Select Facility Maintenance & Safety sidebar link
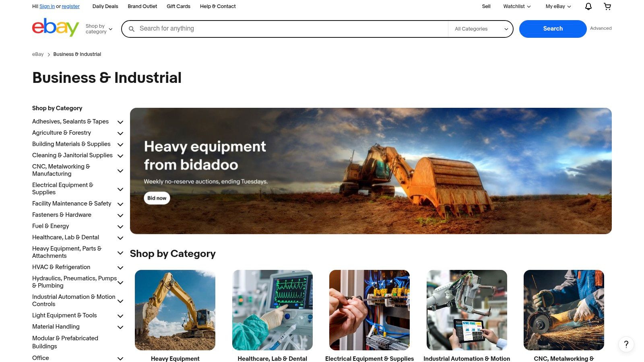 click(x=72, y=204)
